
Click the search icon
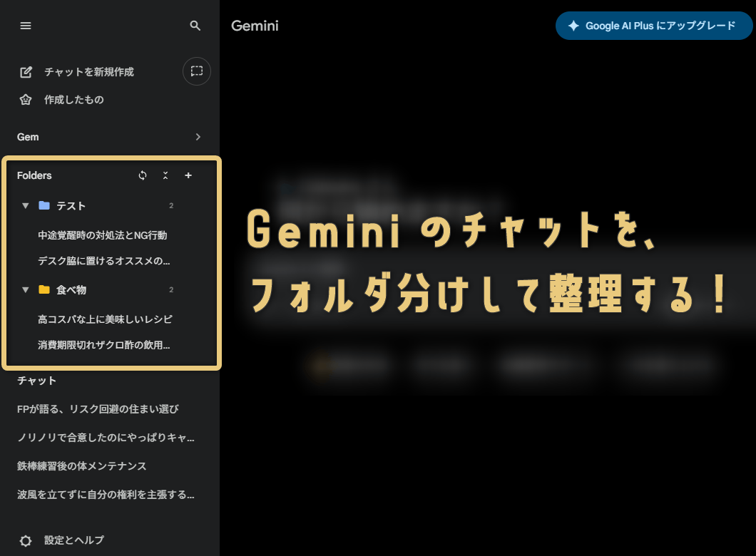tap(195, 26)
